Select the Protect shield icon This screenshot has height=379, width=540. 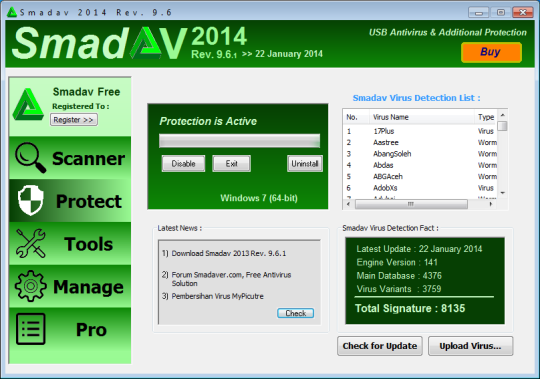31,200
